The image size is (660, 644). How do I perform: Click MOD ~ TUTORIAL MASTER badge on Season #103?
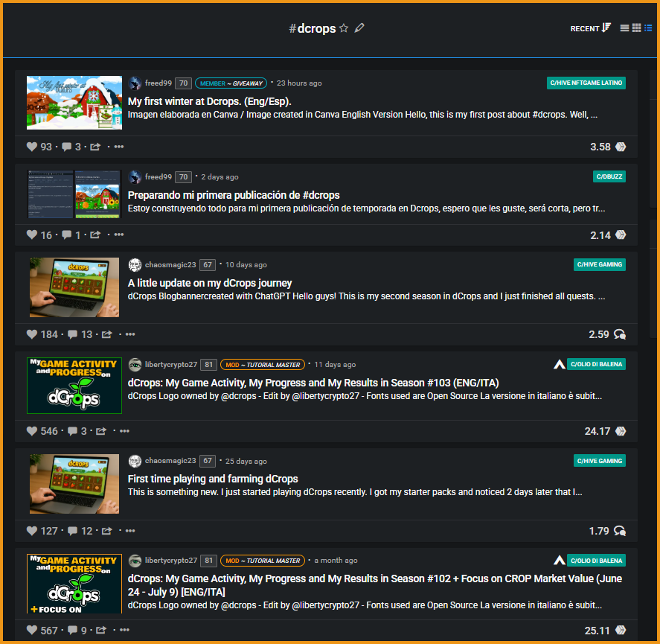pyautogui.click(x=263, y=365)
